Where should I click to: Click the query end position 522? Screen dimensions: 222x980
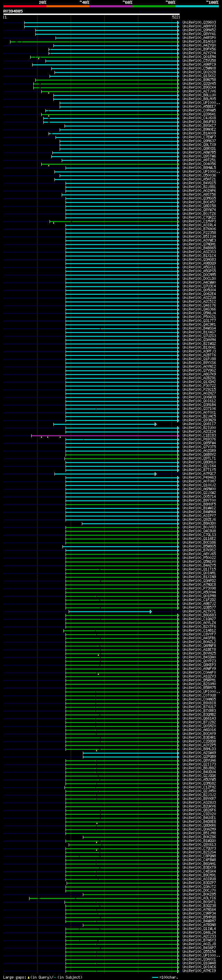point(175,17)
